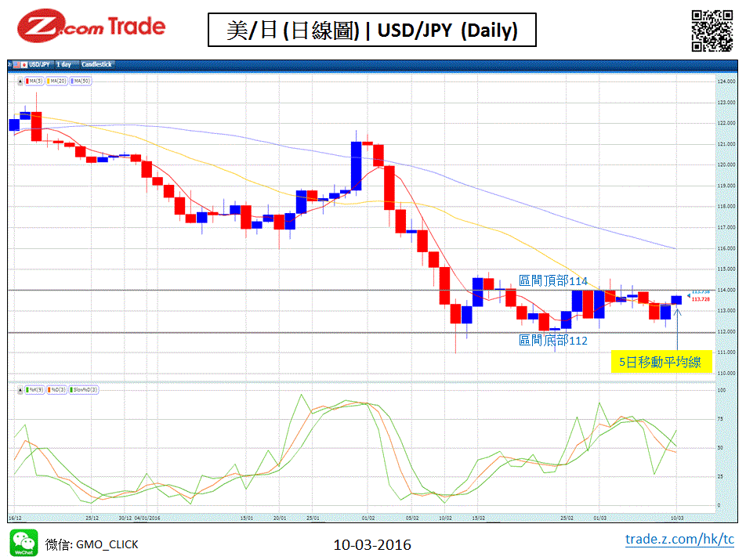Open the trade.z.com/hk/tc link
The height and width of the screenshot is (560, 746).
[679, 539]
